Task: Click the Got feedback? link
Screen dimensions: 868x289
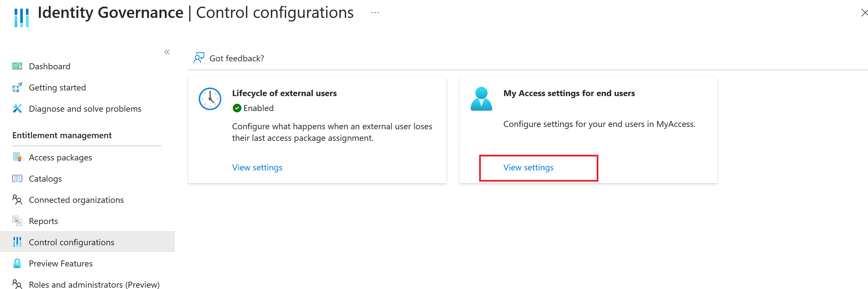Action: (x=236, y=58)
